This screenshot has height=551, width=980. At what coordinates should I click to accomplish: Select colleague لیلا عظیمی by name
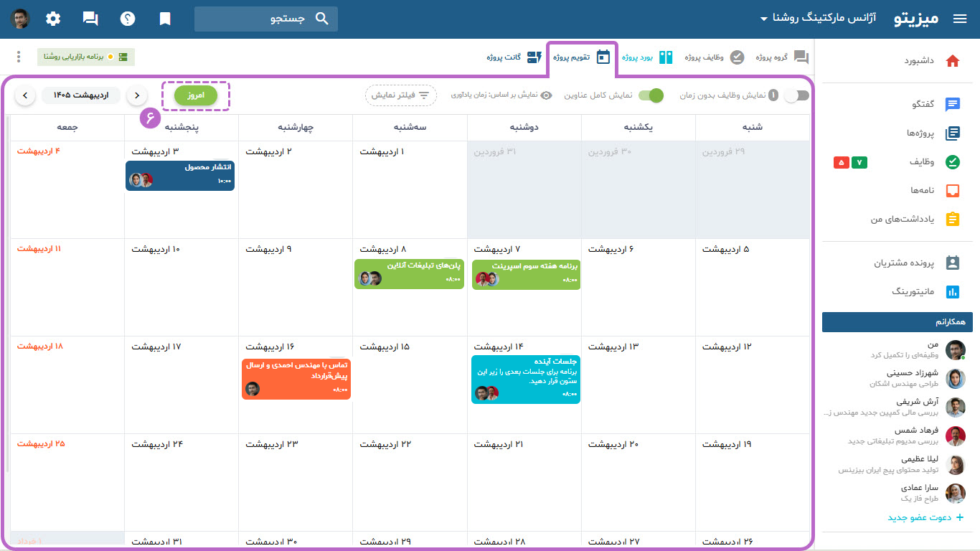click(920, 458)
